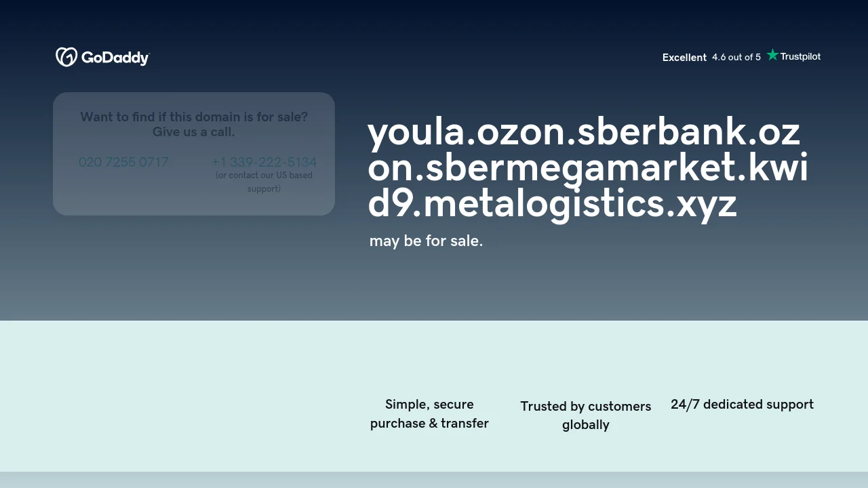Click the "Excellent" rating label
The width and height of the screenshot is (868, 488).
pyautogui.click(x=684, y=58)
